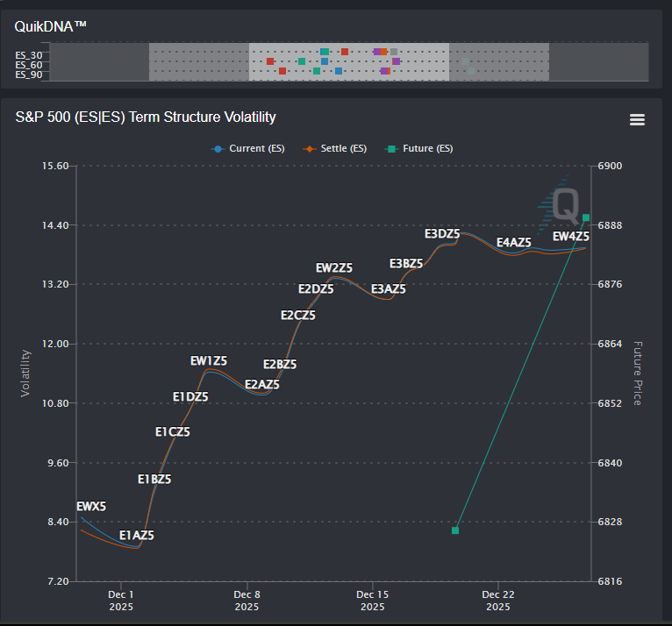The height and width of the screenshot is (626, 672).
Task: Click the ES_90 row label
Action: pyautogui.click(x=29, y=75)
